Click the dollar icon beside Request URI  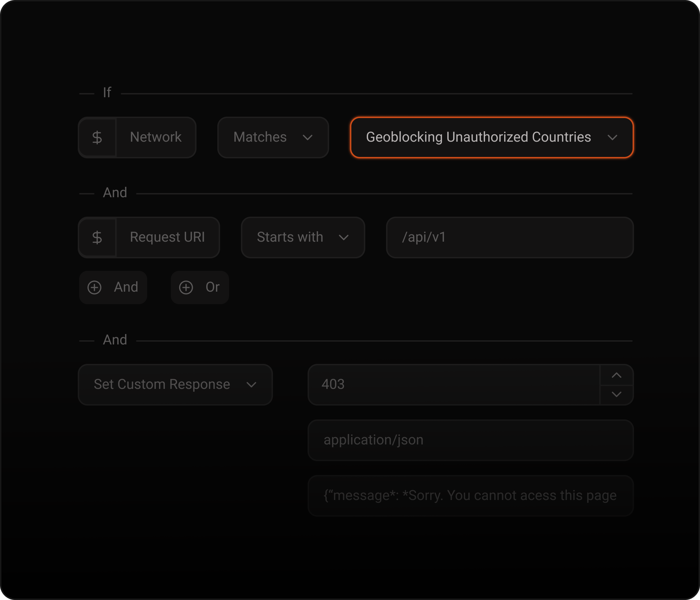[98, 237]
